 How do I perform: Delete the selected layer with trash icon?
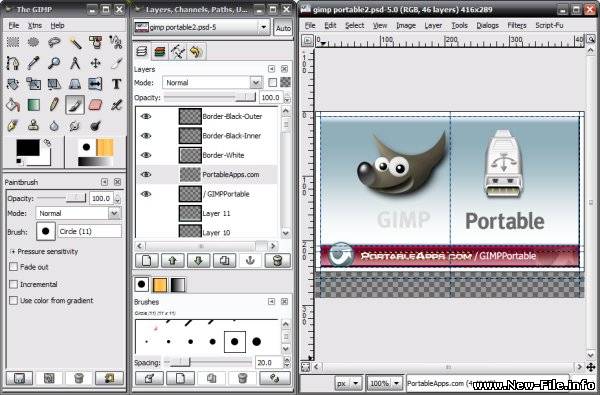click(x=277, y=261)
